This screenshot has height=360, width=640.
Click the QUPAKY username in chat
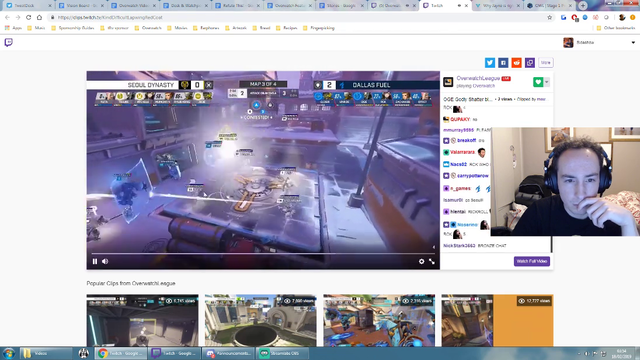pyautogui.click(x=460, y=120)
